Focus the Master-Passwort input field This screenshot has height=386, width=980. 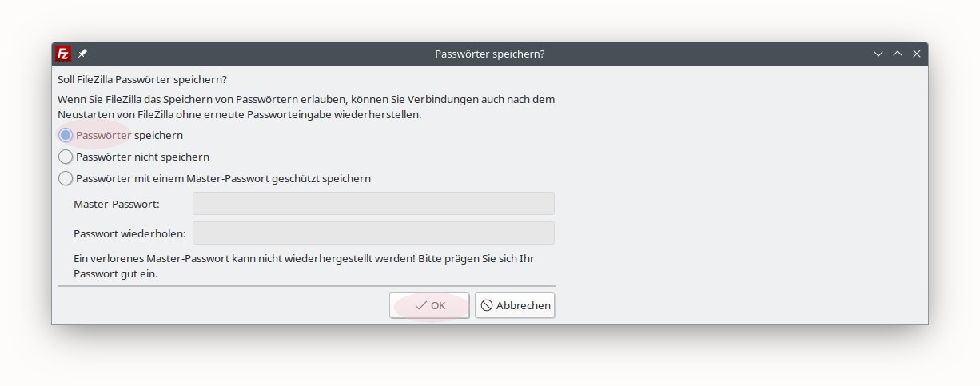[x=373, y=204]
